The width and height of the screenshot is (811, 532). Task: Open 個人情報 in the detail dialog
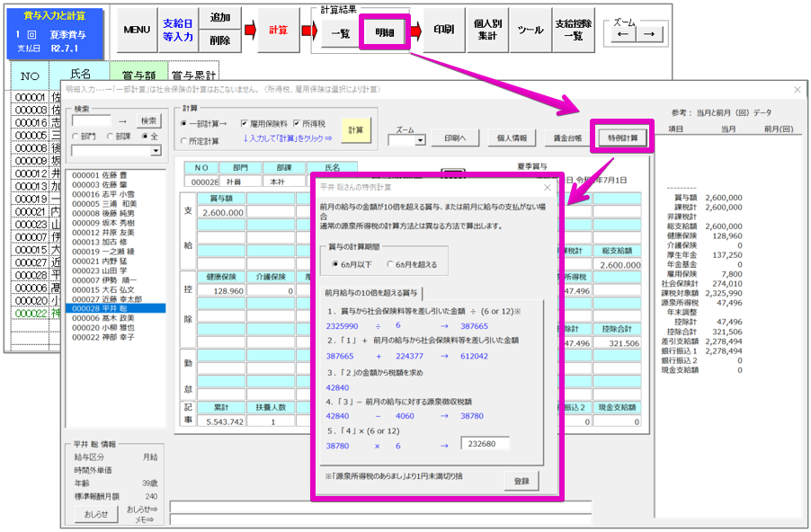pyautogui.click(x=512, y=138)
